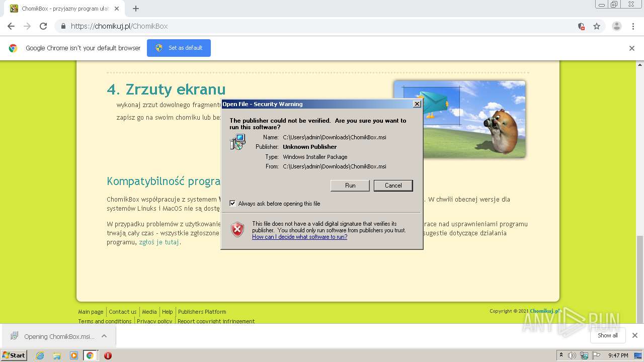Click Set as default button

(x=179, y=48)
